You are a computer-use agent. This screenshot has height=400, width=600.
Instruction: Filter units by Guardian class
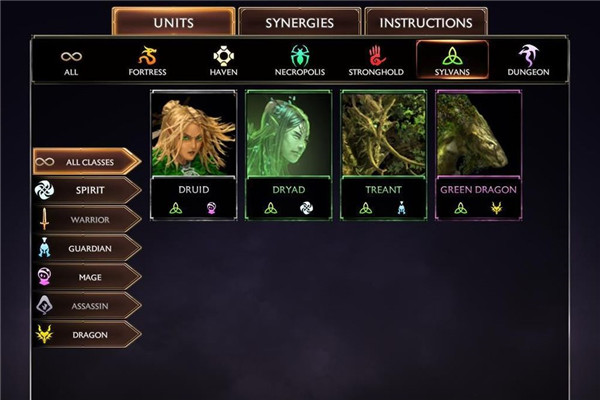pyautogui.click(x=87, y=248)
